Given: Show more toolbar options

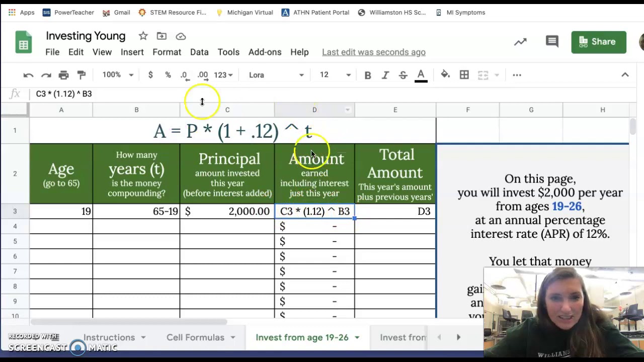Looking at the screenshot, I should coord(517,75).
